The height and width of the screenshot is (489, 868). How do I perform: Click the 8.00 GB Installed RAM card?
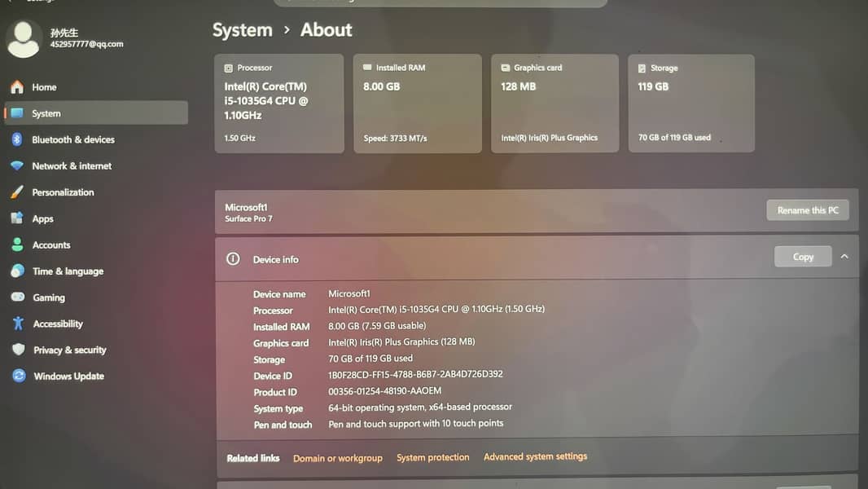pyautogui.click(x=418, y=103)
